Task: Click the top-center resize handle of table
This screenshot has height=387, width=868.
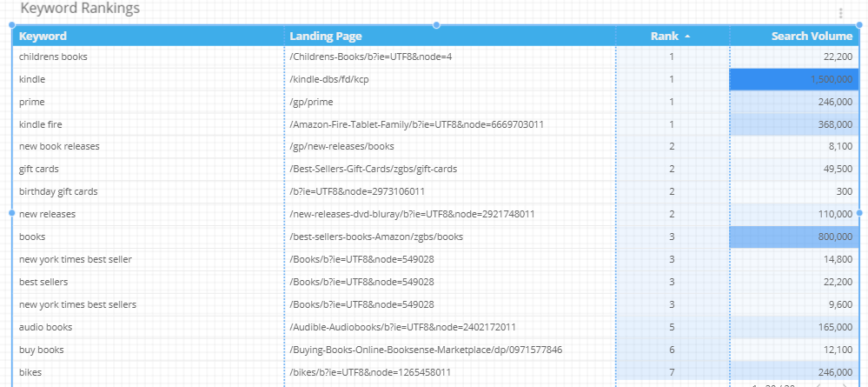Action: point(436,25)
